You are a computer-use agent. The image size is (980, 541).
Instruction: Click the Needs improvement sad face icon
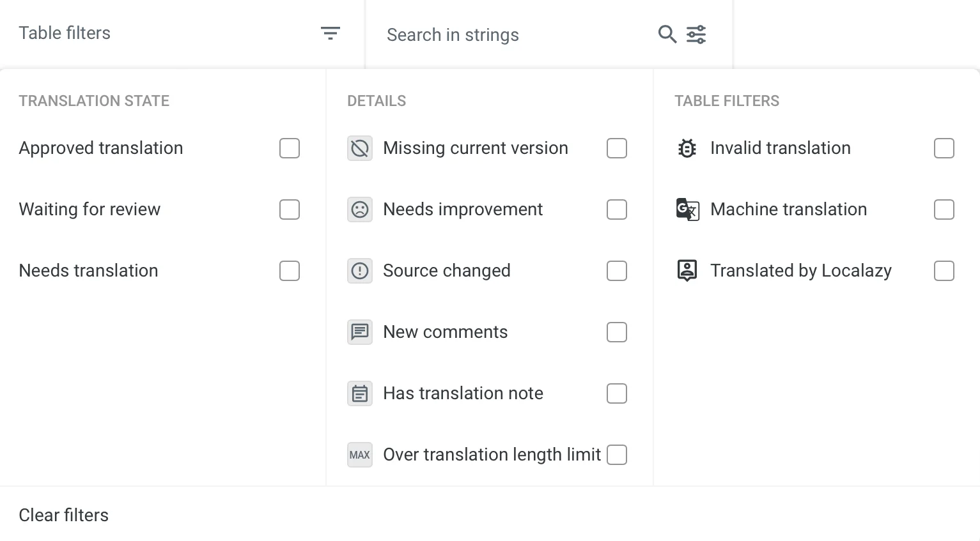360,210
